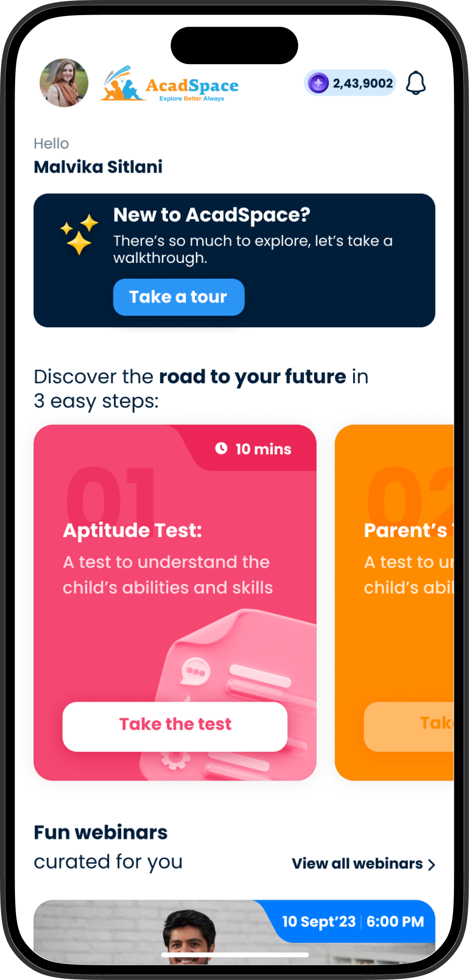Tap the orange card's Take button

[x=409, y=727]
